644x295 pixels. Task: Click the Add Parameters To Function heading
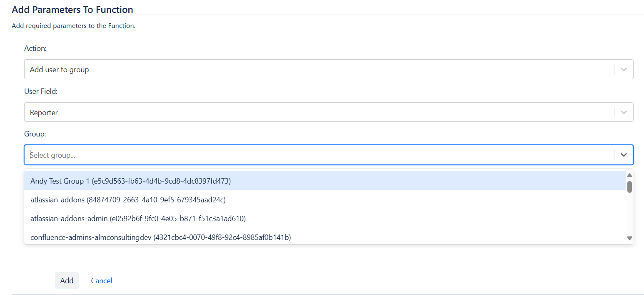[72, 9]
